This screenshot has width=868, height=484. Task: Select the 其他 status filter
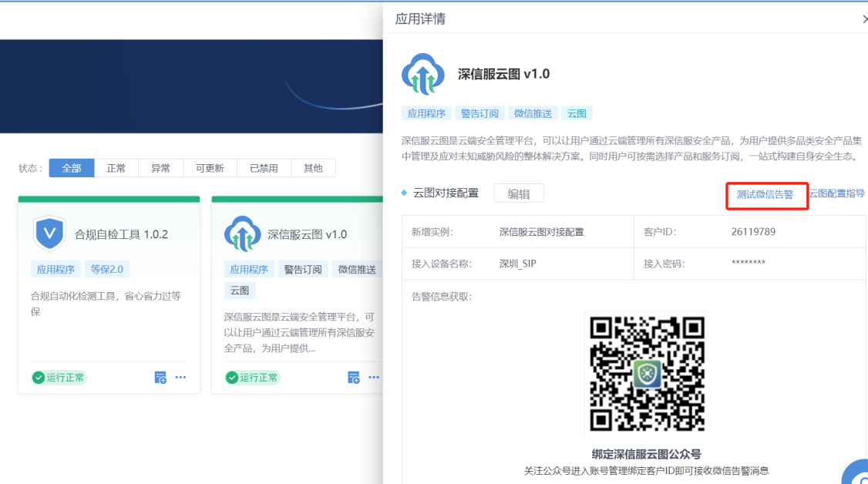[x=313, y=168]
